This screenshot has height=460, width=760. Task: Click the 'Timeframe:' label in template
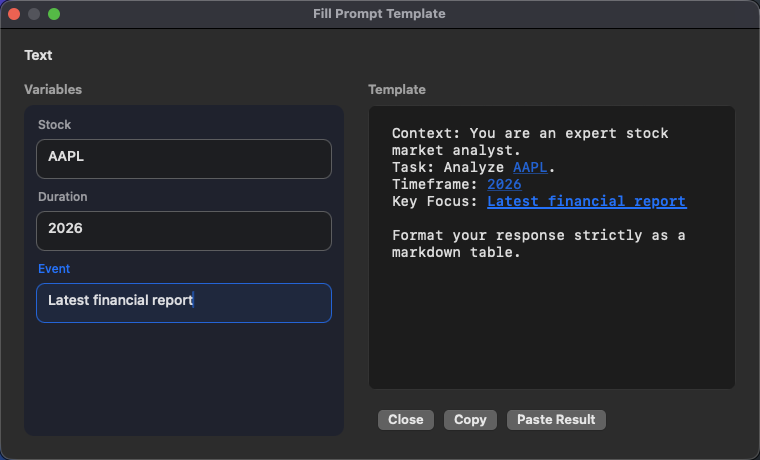coord(435,184)
